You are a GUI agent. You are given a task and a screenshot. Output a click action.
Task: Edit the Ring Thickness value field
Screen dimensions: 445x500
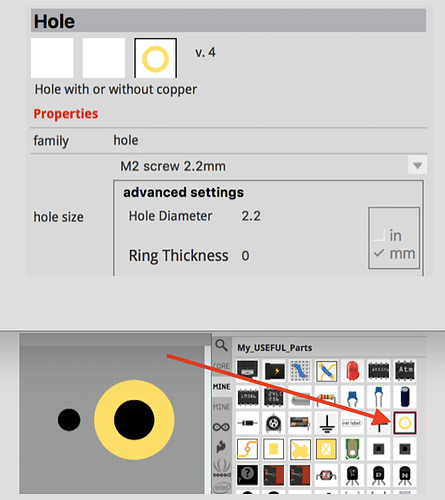point(246,256)
